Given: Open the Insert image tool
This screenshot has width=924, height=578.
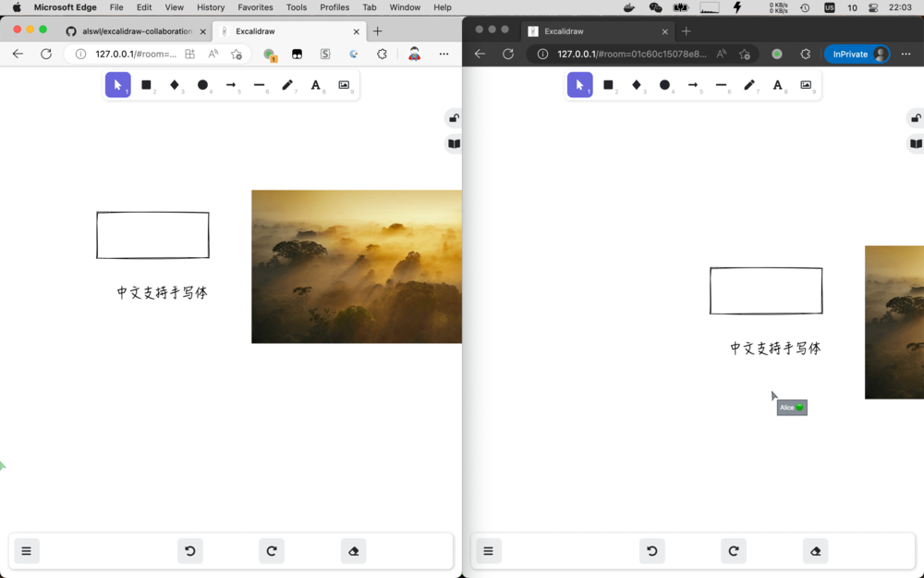Looking at the screenshot, I should (x=344, y=84).
